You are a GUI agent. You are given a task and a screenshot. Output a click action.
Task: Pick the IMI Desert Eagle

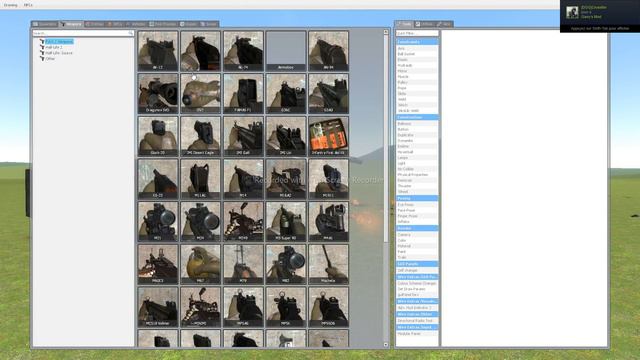click(x=200, y=136)
